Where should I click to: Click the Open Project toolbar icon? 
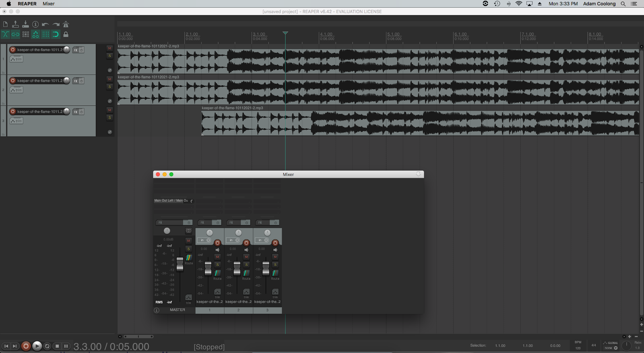pyautogui.click(x=15, y=24)
